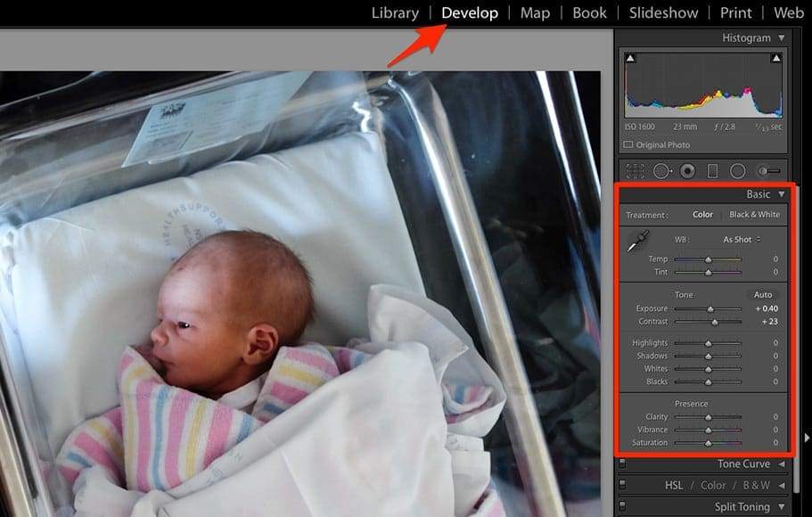Select the Crop Overlay tool
Viewport: 812px width, 517px height.
tap(635, 171)
